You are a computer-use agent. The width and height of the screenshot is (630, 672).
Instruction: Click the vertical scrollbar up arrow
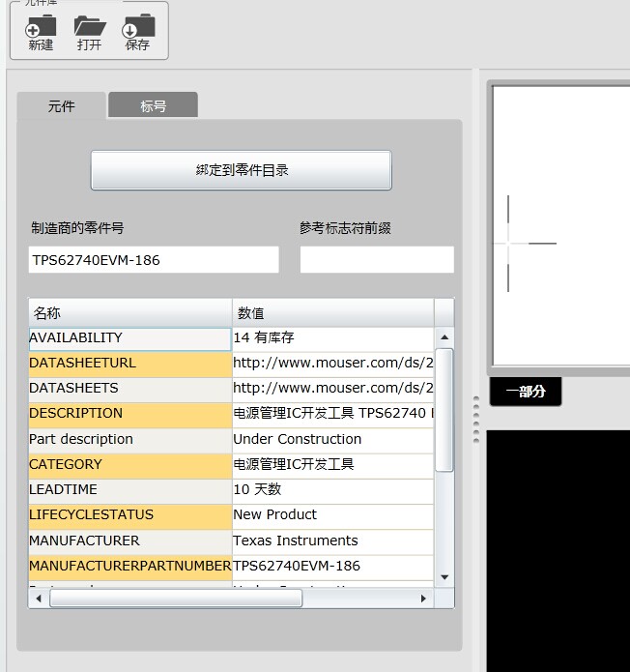click(x=444, y=337)
